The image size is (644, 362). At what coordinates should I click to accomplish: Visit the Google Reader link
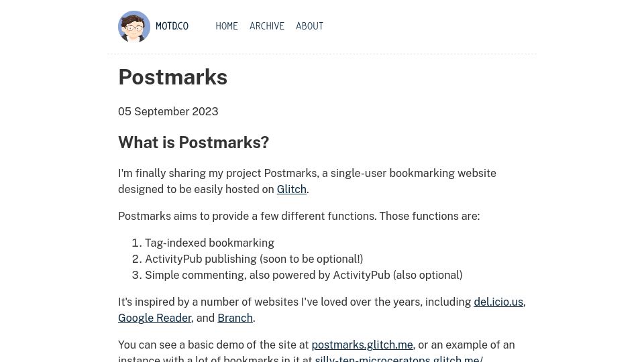tap(155, 318)
